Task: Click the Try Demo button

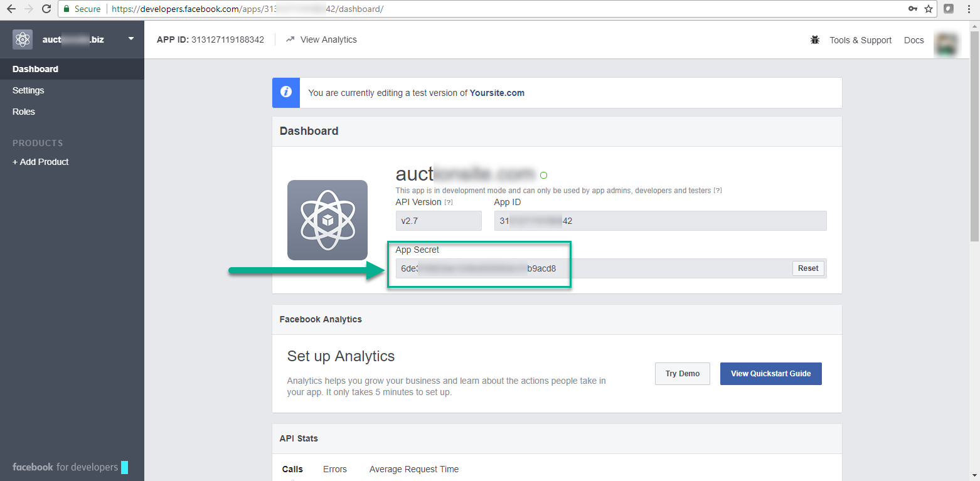Action: (x=683, y=374)
